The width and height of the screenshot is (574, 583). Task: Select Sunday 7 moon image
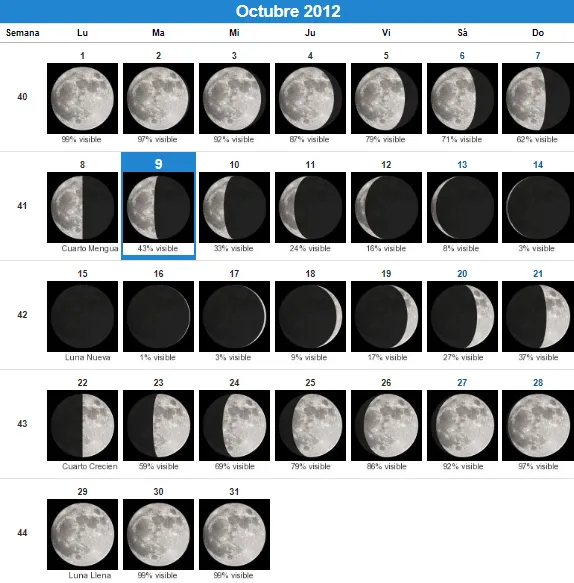(538, 99)
